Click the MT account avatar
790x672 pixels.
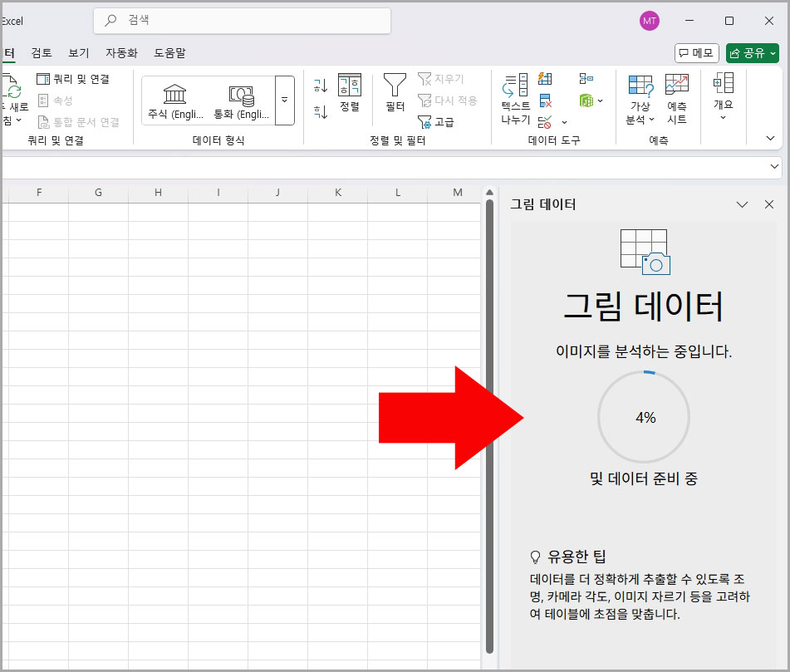pos(649,21)
